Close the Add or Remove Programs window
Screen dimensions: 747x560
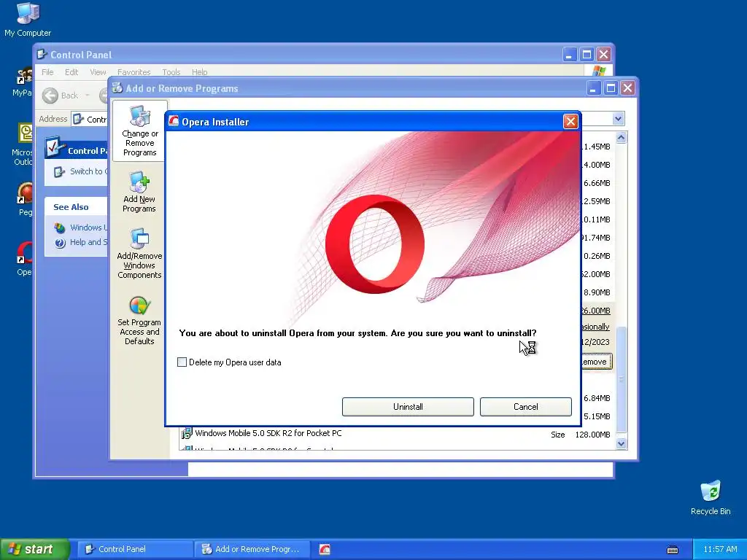pos(627,88)
